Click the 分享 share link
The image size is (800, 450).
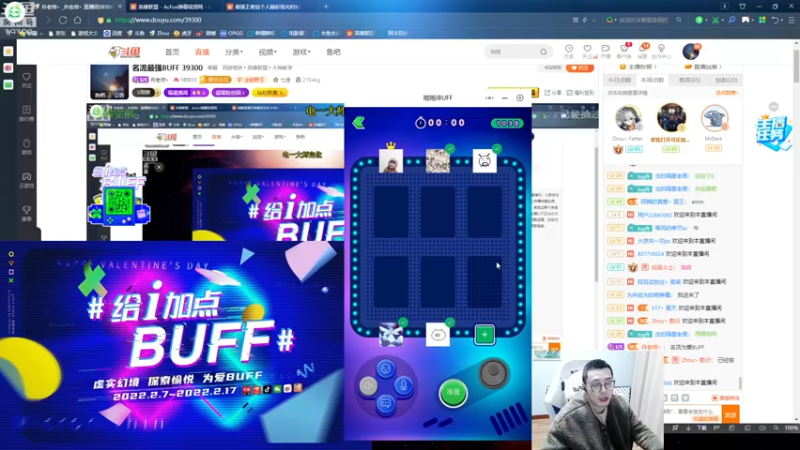pos(553,93)
